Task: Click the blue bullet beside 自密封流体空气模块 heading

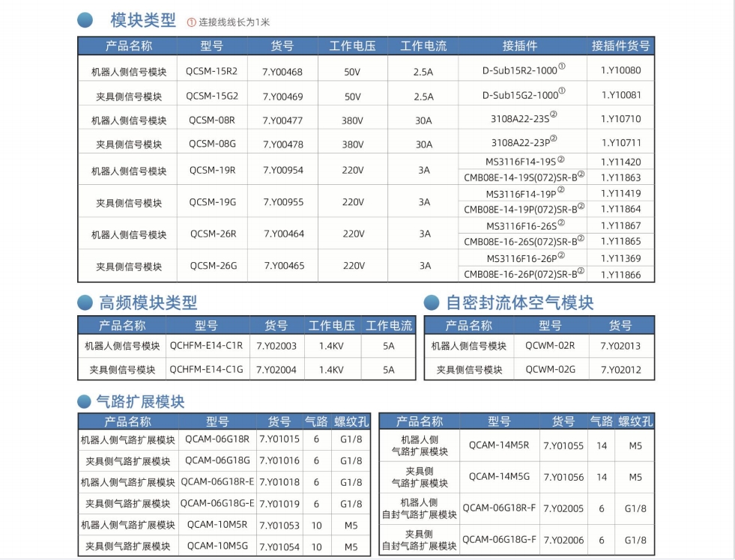Action: (432, 303)
